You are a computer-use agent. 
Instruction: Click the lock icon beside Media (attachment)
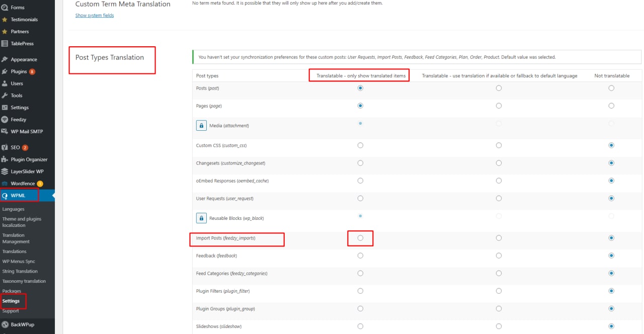(201, 126)
